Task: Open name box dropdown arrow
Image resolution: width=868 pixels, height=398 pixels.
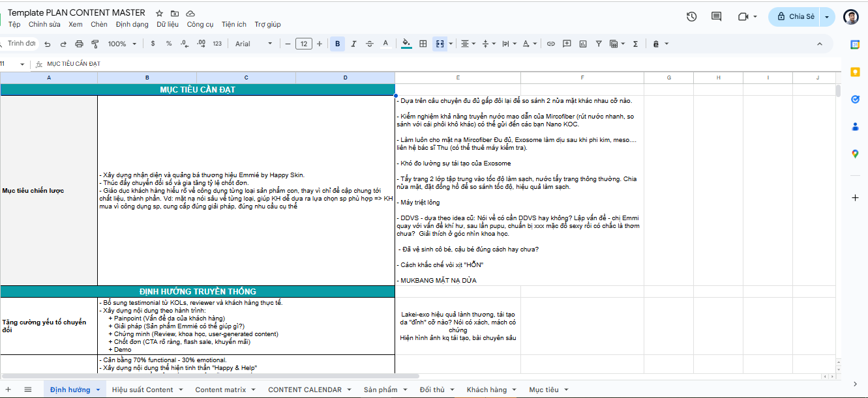Action: click(x=23, y=64)
